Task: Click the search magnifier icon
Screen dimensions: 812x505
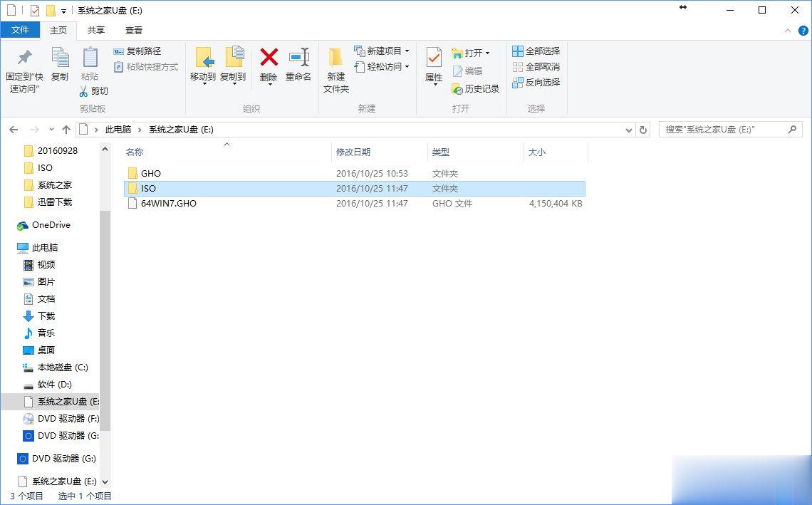Action: pos(792,130)
